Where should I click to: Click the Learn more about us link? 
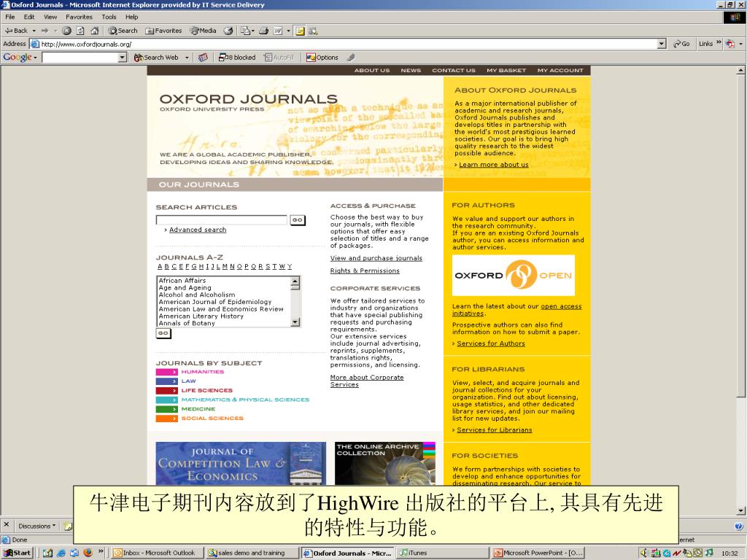[x=494, y=164]
